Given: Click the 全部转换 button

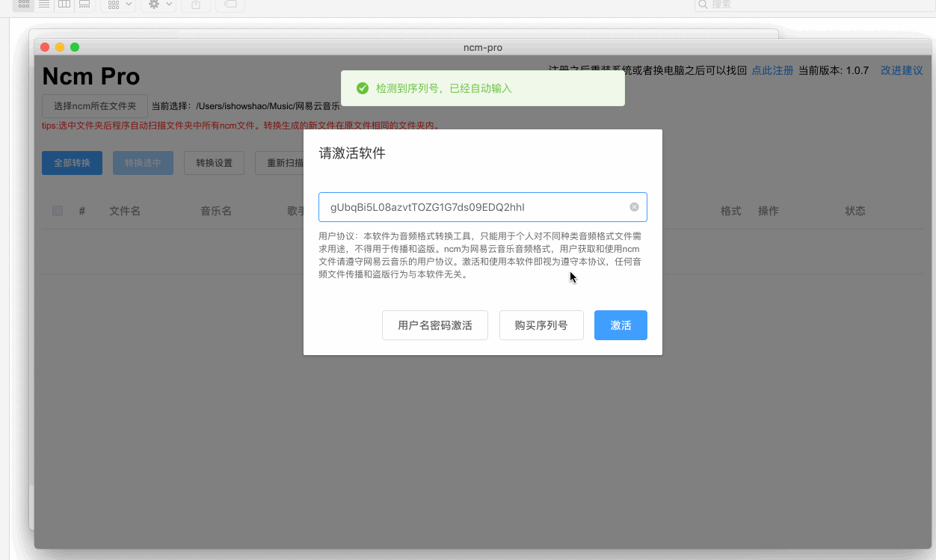Looking at the screenshot, I should [72, 163].
